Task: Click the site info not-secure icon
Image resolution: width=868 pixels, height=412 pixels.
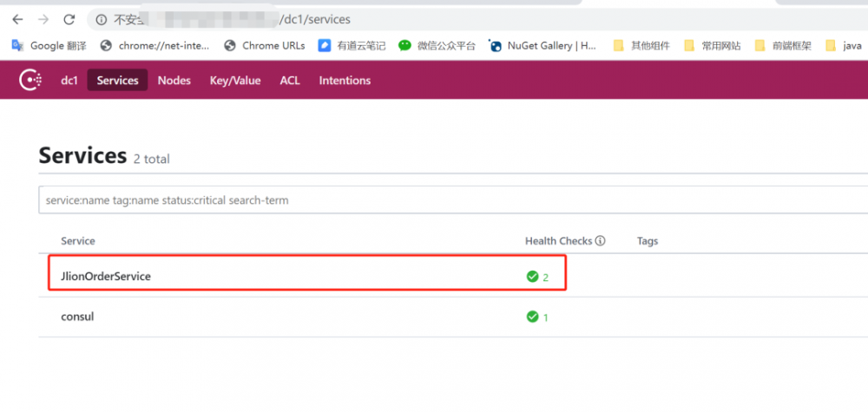Action: 102,19
